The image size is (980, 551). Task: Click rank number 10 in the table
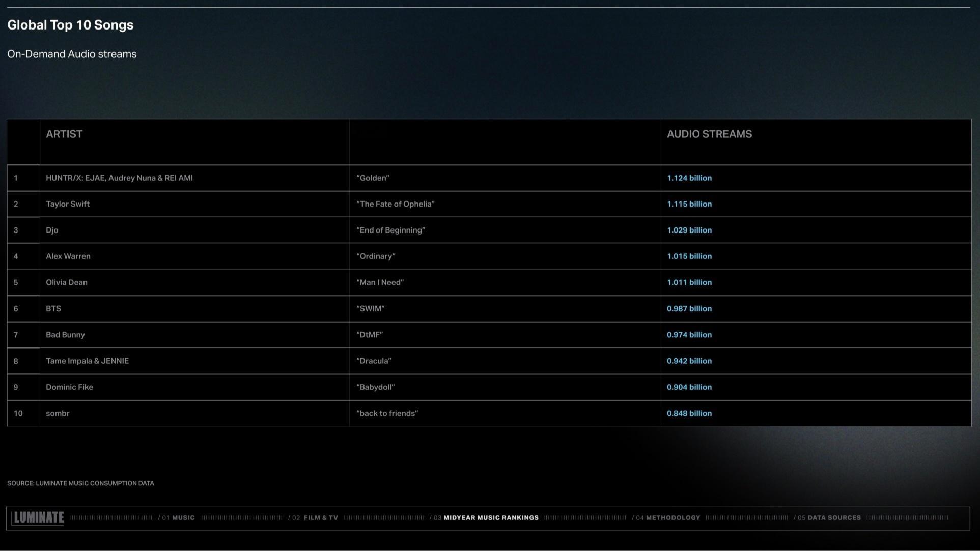[18, 414]
